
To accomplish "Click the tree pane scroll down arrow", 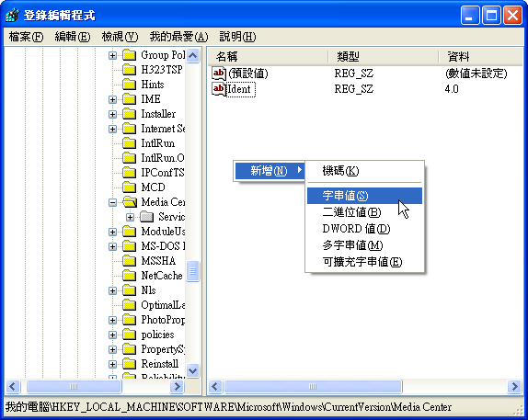I will pos(192,371).
